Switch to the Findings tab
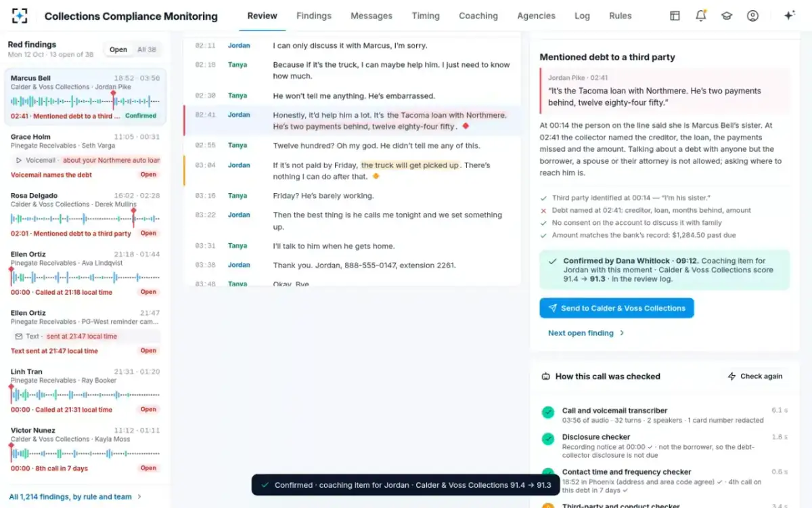Image resolution: width=812 pixels, height=508 pixels. tap(314, 16)
